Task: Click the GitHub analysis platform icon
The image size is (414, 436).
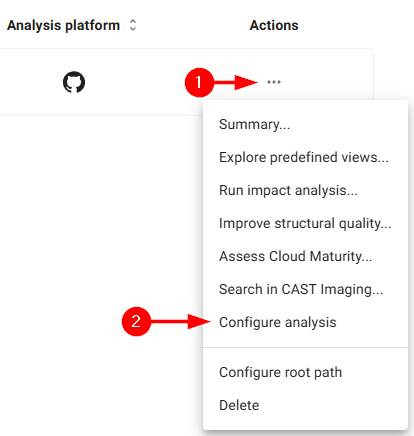Action: (x=74, y=82)
